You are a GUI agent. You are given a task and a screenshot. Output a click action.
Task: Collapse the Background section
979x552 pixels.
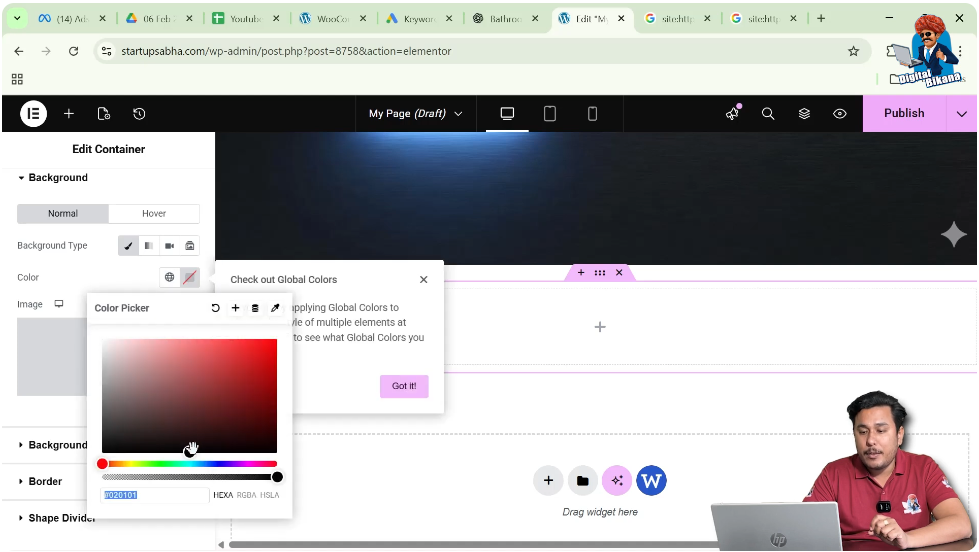53,178
